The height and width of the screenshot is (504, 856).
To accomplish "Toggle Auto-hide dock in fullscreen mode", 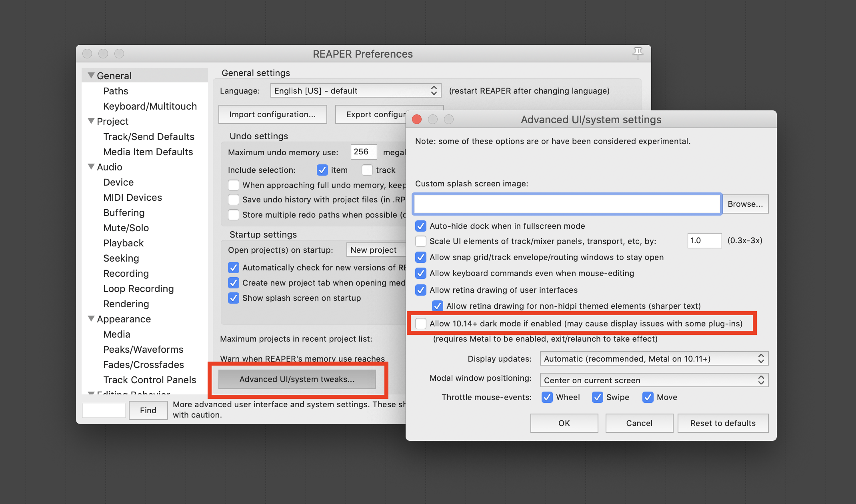I will [x=421, y=226].
